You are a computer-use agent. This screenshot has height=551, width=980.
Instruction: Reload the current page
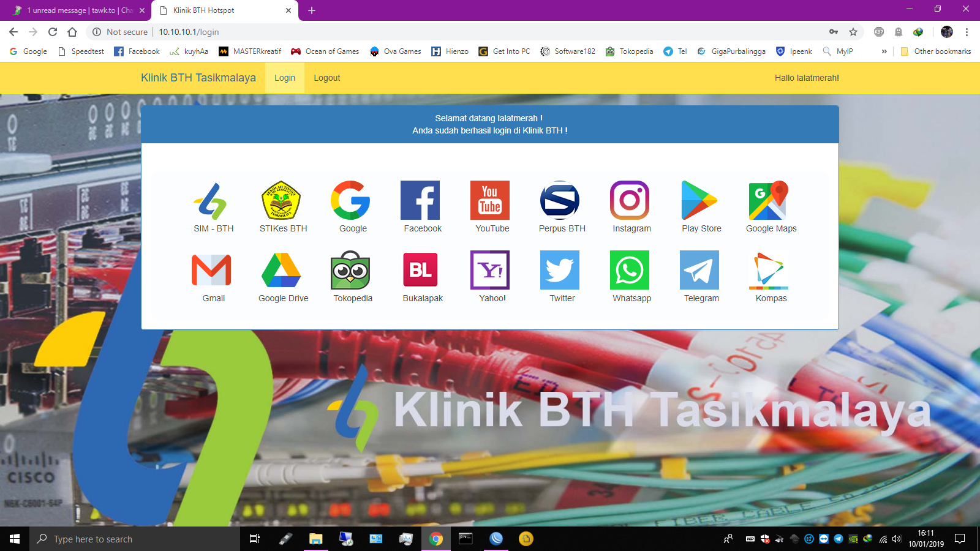53,32
